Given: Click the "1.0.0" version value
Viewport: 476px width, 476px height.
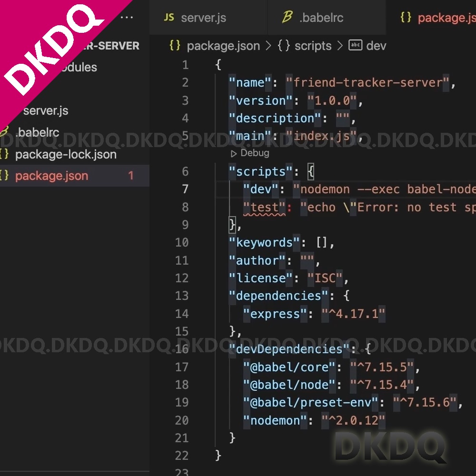Looking at the screenshot, I should 332,100.
